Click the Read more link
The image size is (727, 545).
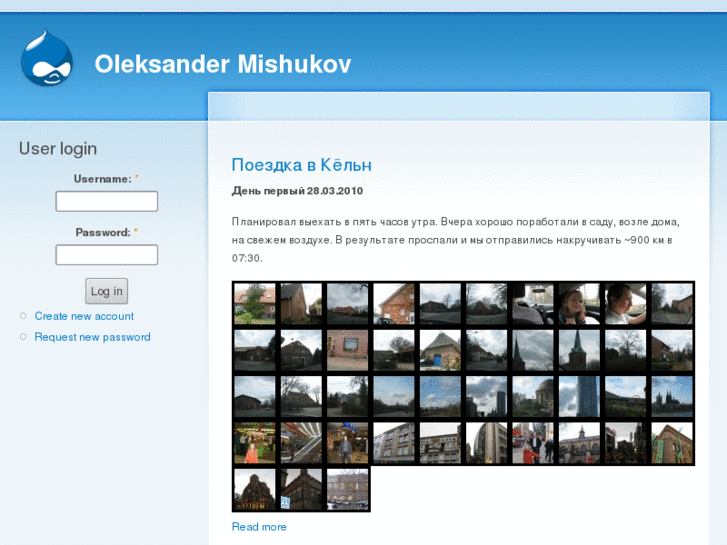pos(259,527)
